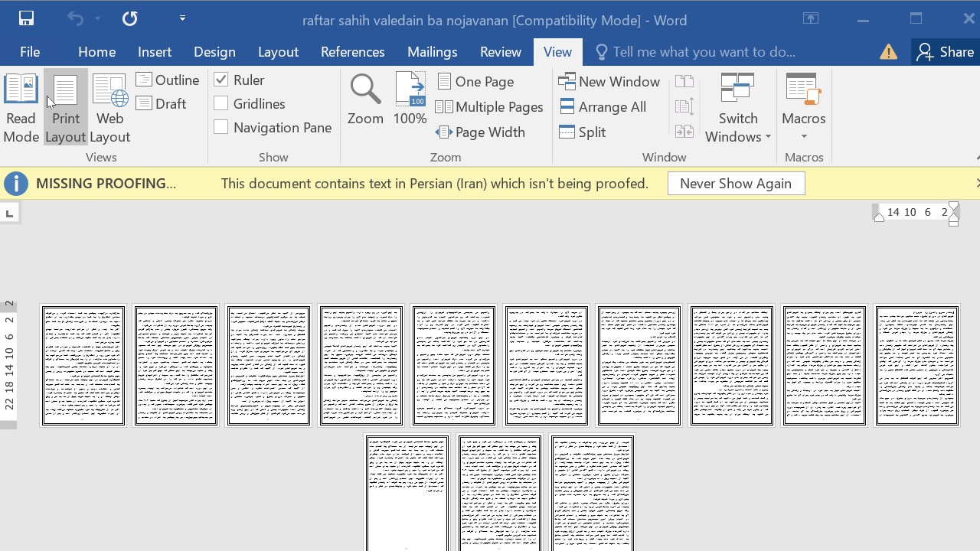Screen dimensions: 980x551
Task: Click the Repeat/Redo icon
Action: pyautogui.click(x=130, y=18)
